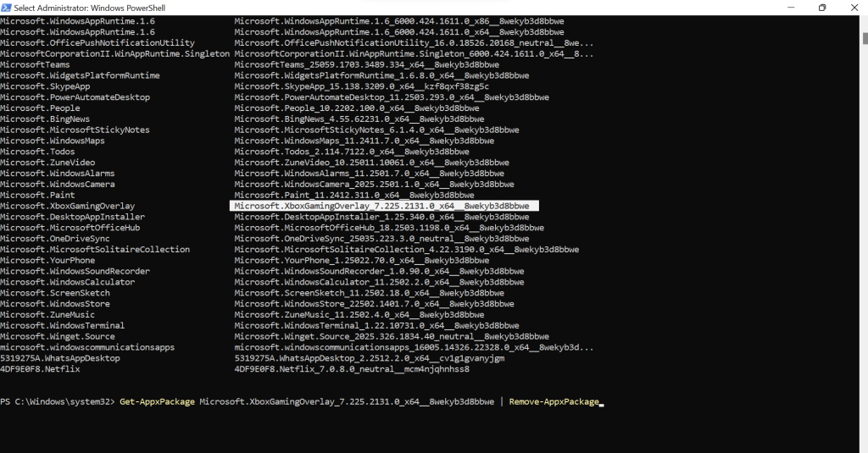The image size is (868, 453).
Task: Select Microsoft.People_10.2202.100.0_x64 package
Action: click(357, 108)
